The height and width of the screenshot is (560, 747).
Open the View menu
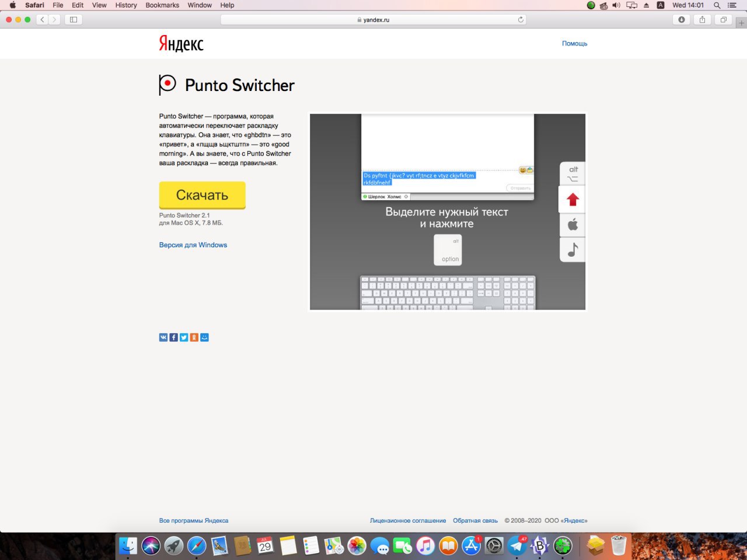[99, 5]
